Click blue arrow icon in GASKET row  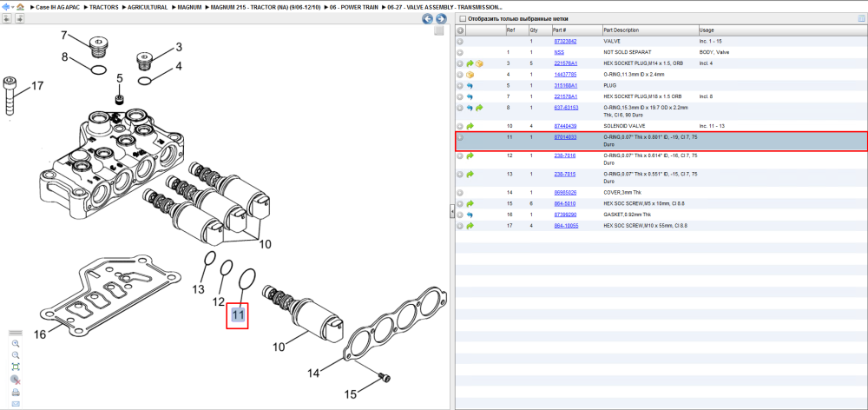point(470,215)
